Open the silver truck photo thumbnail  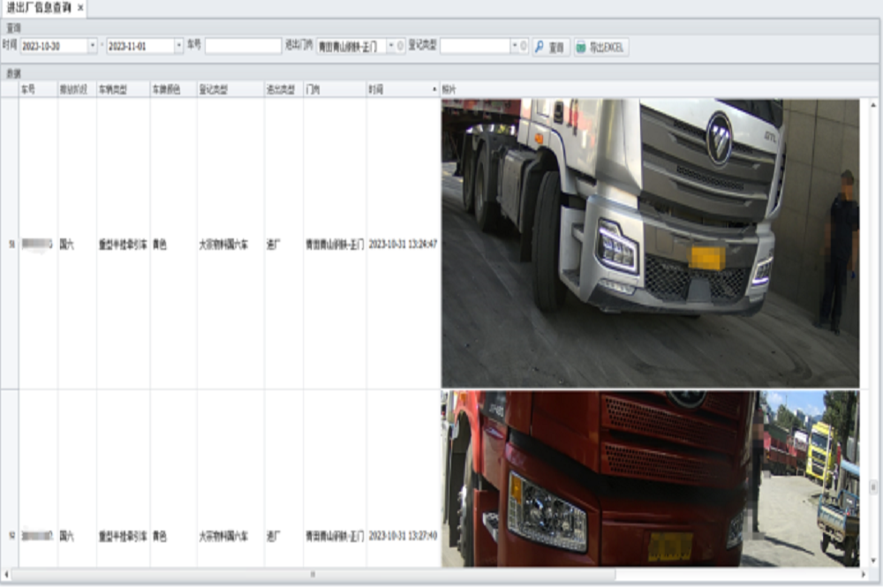(x=650, y=243)
